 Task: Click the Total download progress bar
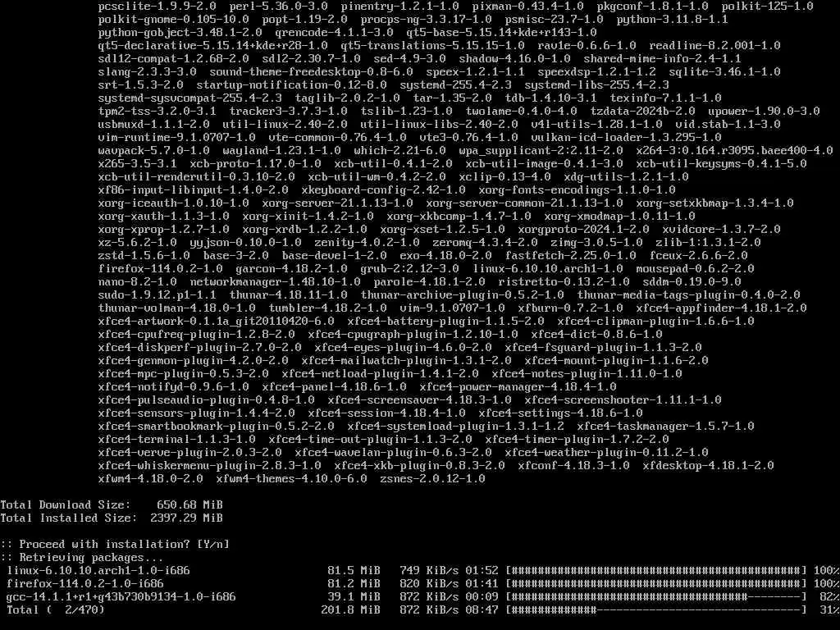pos(656,609)
